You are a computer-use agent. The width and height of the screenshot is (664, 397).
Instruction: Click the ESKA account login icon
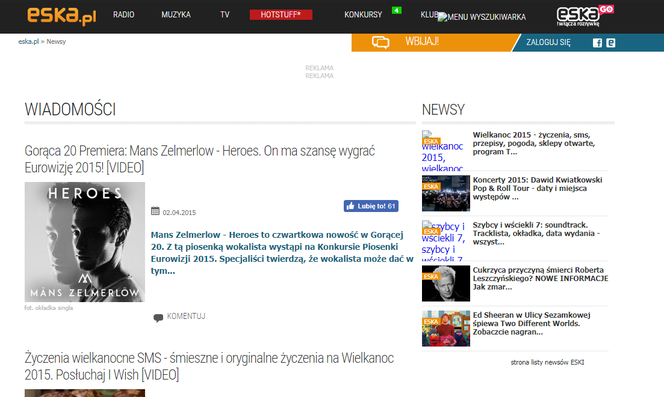[x=611, y=43]
